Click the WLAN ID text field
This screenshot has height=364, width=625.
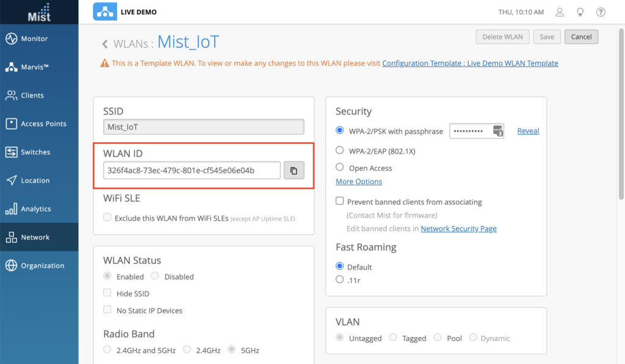[x=192, y=171]
